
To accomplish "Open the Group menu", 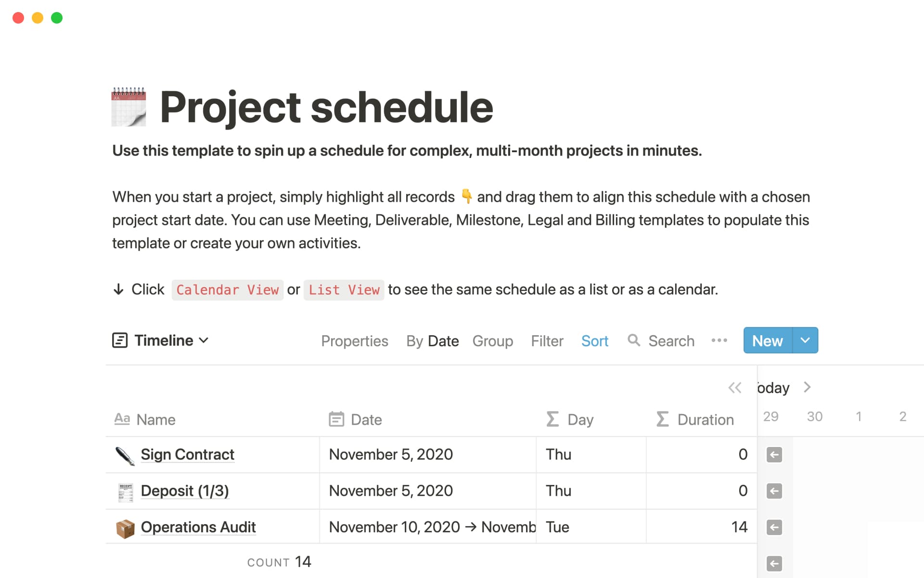I will click(493, 341).
